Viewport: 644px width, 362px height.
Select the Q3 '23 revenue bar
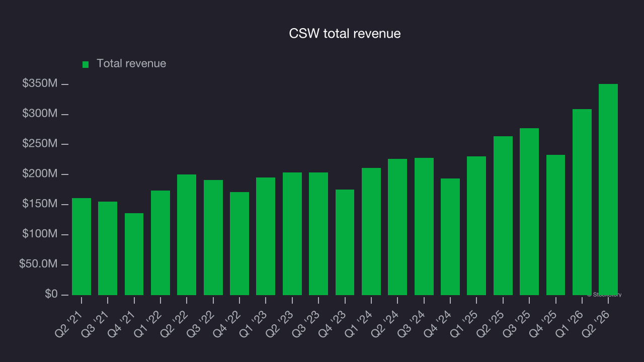318,234
